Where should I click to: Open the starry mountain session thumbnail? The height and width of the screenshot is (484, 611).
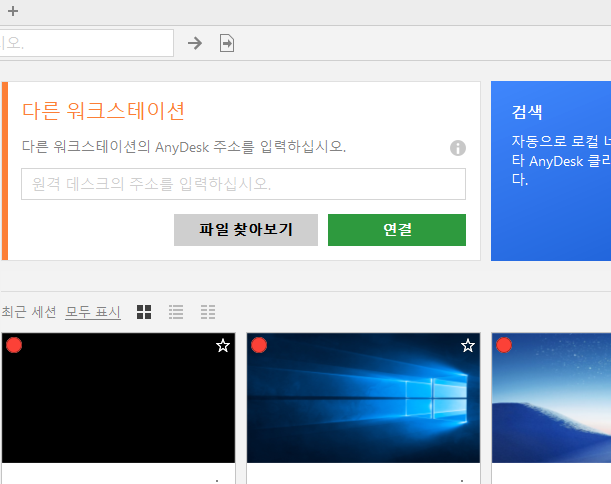551,398
